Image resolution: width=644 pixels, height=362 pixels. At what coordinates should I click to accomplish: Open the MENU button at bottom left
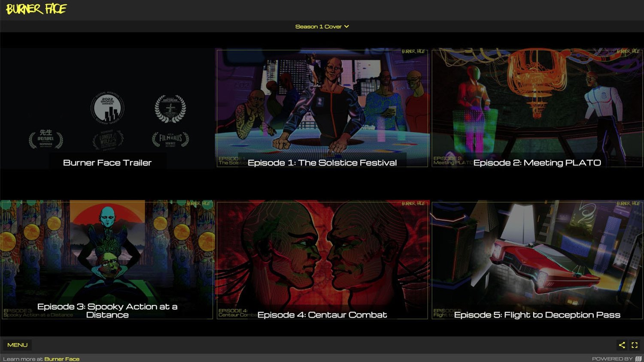tap(17, 345)
